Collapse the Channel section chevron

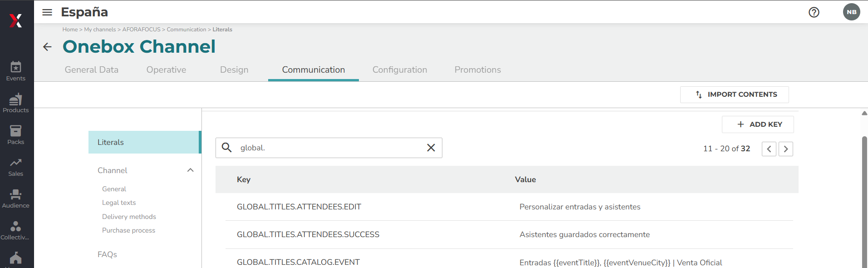[x=191, y=170]
